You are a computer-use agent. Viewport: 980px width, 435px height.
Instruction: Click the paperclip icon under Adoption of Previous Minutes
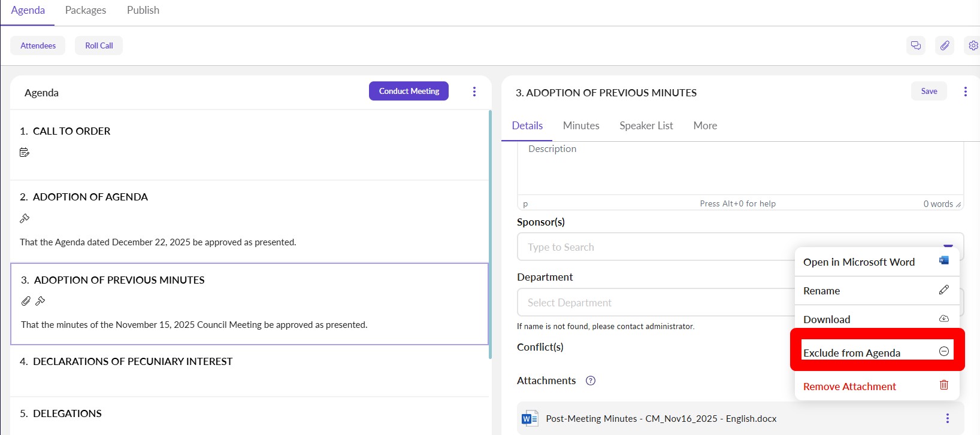[26, 301]
